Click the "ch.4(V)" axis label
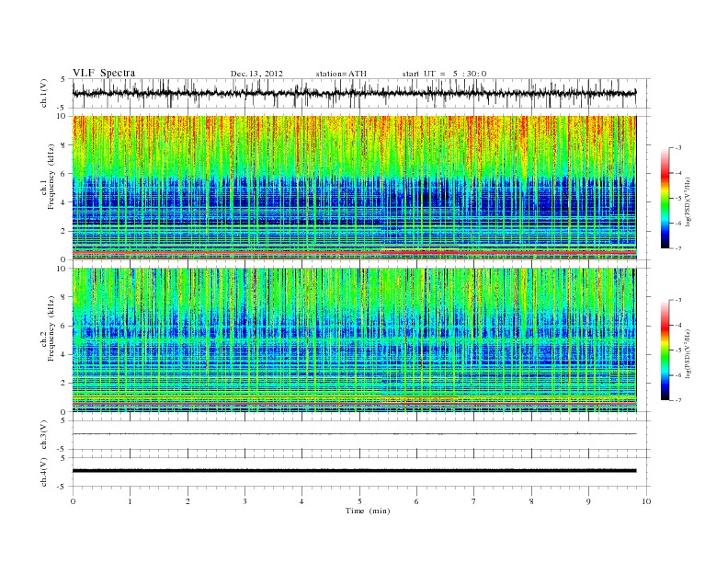 44,472
